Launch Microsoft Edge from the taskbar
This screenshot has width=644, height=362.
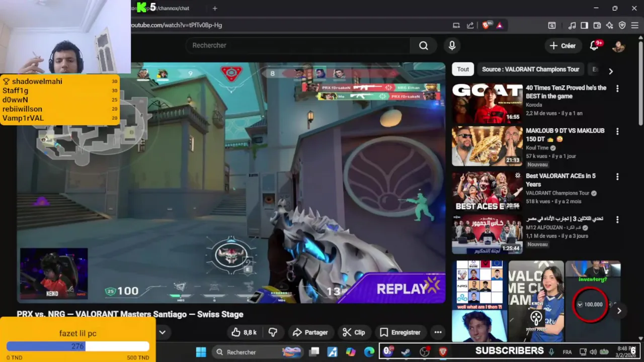tap(369, 352)
